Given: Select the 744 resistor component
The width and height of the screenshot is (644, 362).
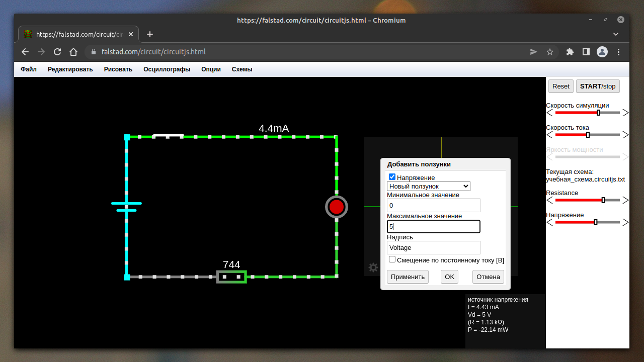Looking at the screenshot, I should tap(231, 277).
